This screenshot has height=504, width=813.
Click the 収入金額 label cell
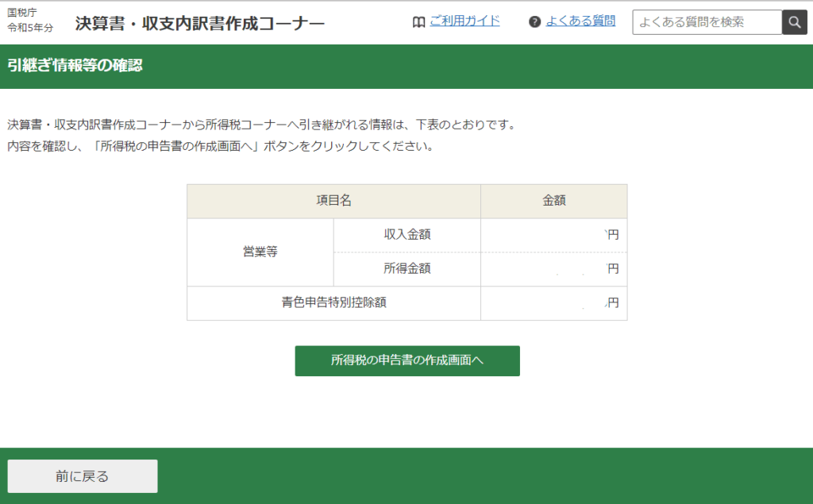coord(406,235)
